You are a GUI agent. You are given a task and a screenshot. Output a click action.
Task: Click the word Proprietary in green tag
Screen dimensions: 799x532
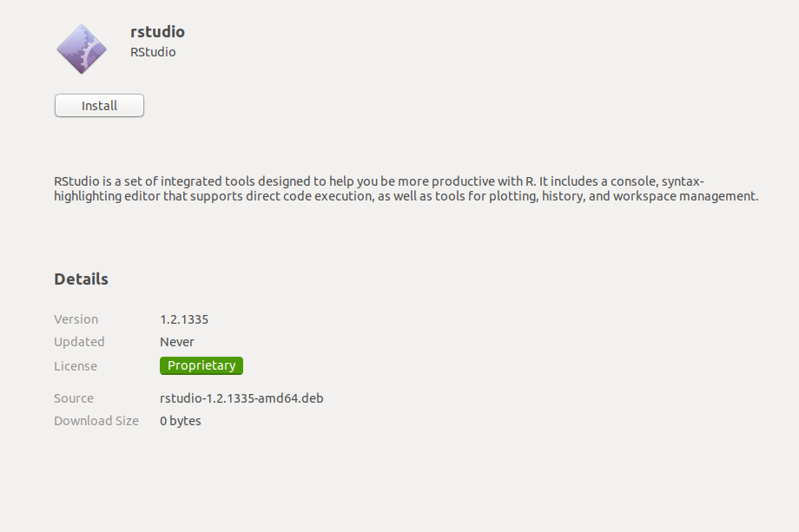pos(201,365)
